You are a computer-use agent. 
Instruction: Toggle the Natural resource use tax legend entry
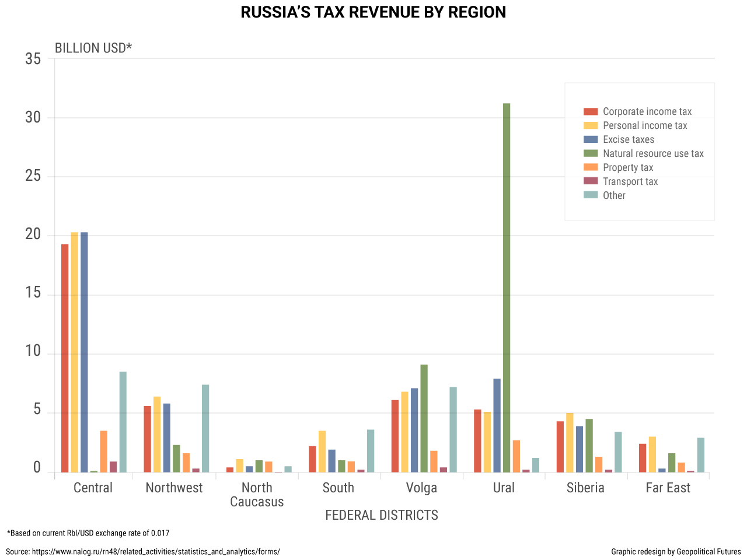[648, 153]
